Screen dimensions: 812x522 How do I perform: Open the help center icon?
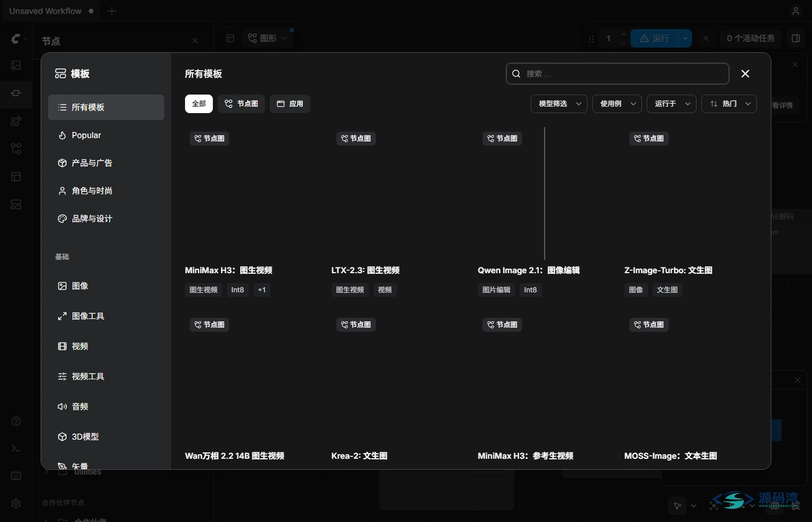(x=16, y=421)
